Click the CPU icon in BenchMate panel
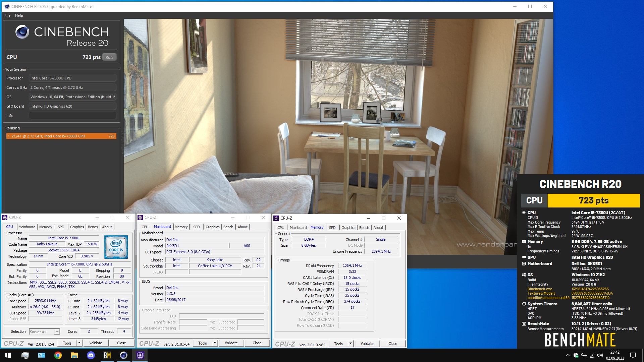644x362 pixels. click(x=524, y=213)
